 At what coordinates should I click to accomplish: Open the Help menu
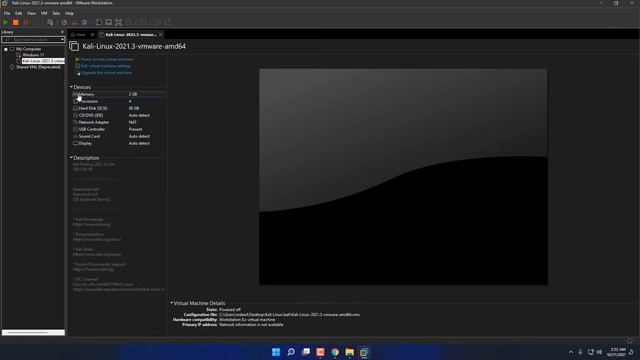pos(69,13)
